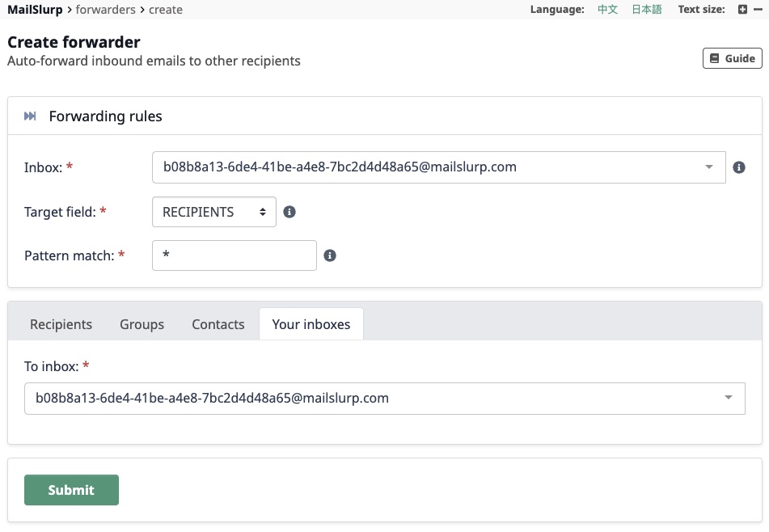Go to MailSlurp home breadcrumb

click(x=35, y=10)
